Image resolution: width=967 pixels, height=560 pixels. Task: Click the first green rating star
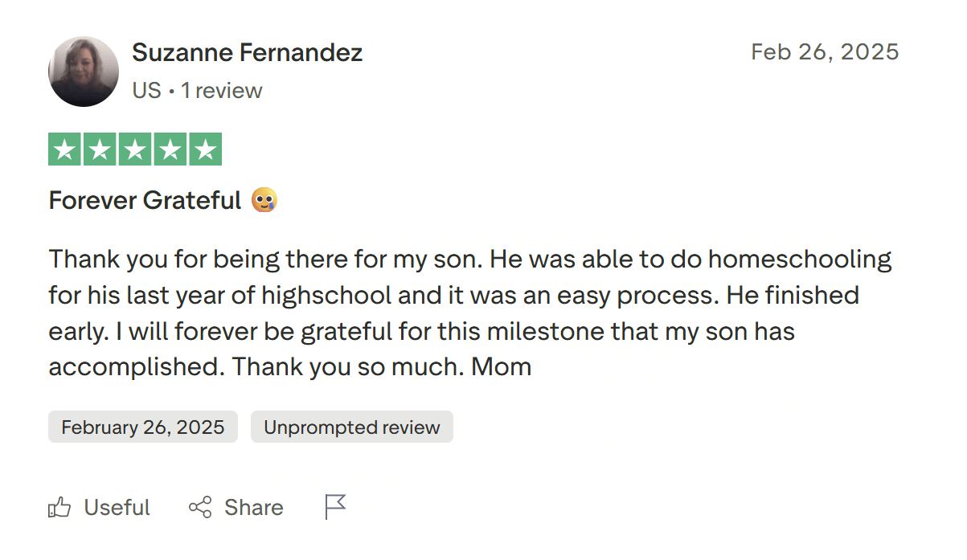coord(64,149)
